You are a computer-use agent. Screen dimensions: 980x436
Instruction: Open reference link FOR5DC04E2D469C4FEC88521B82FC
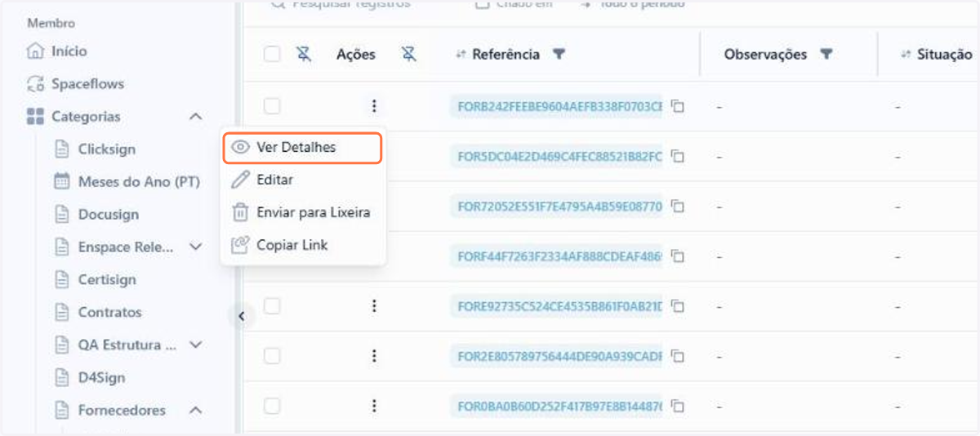point(557,156)
